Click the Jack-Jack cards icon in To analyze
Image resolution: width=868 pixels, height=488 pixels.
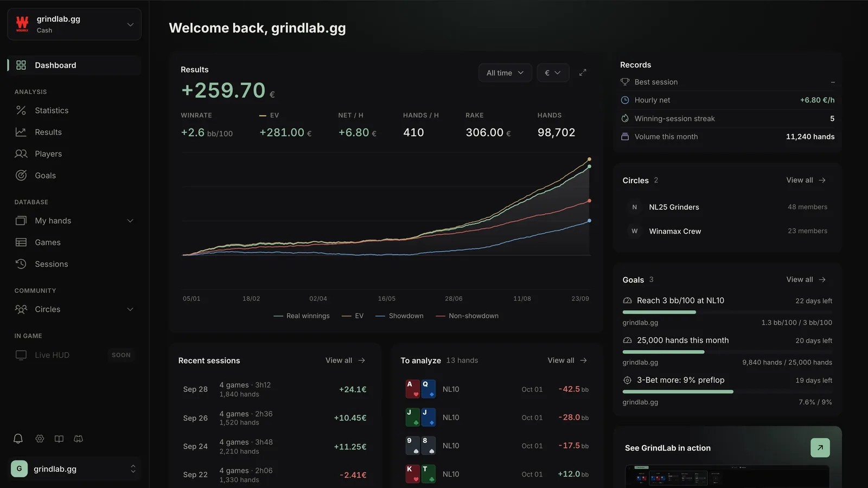click(420, 418)
